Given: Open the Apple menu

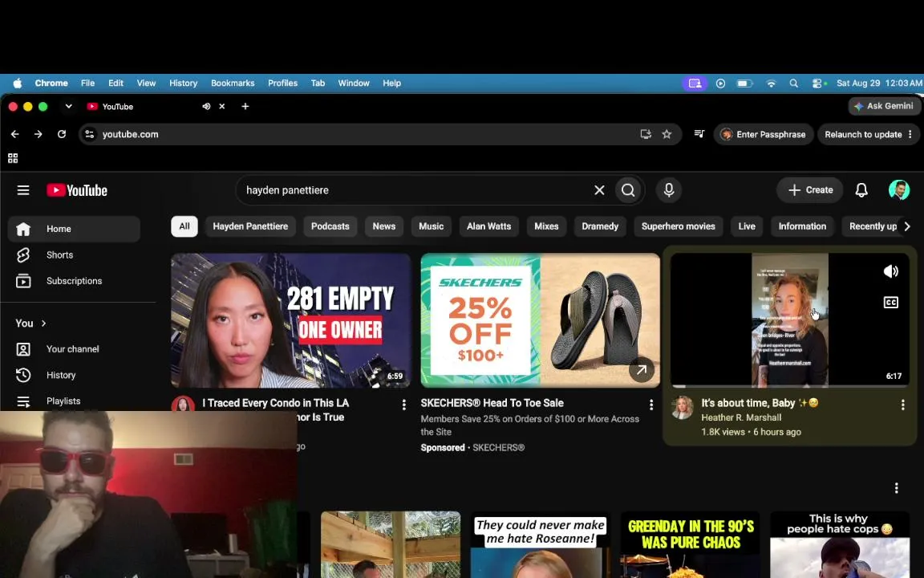Looking at the screenshot, I should (x=17, y=83).
